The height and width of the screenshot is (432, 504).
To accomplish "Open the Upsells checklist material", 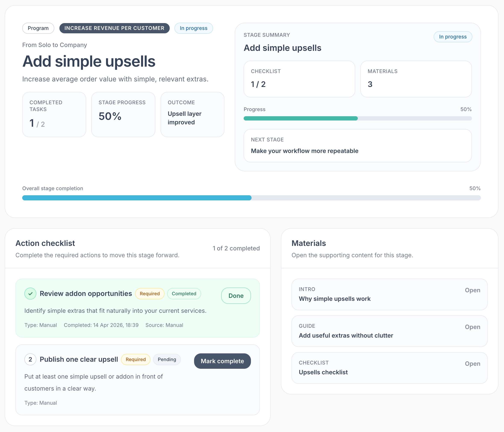I will (389, 367).
